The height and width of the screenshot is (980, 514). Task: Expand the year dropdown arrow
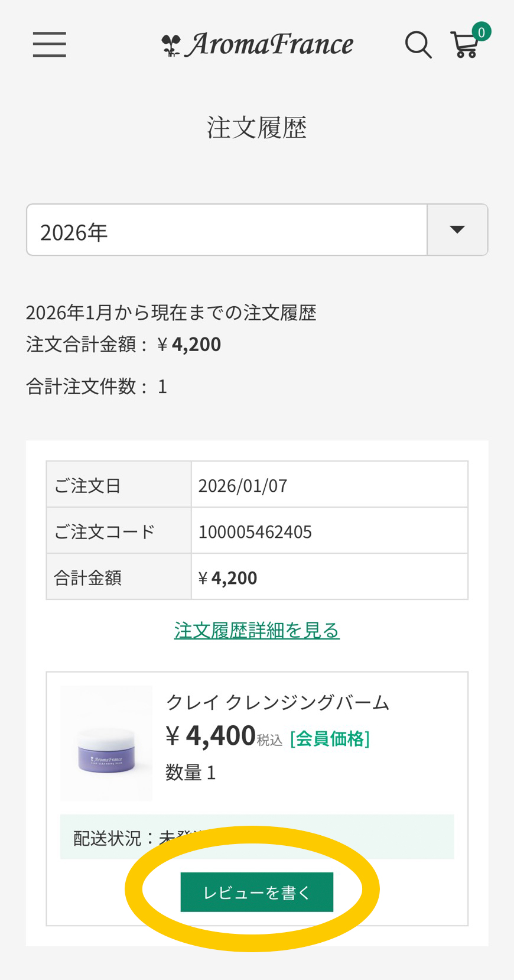(x=457, y=230)
